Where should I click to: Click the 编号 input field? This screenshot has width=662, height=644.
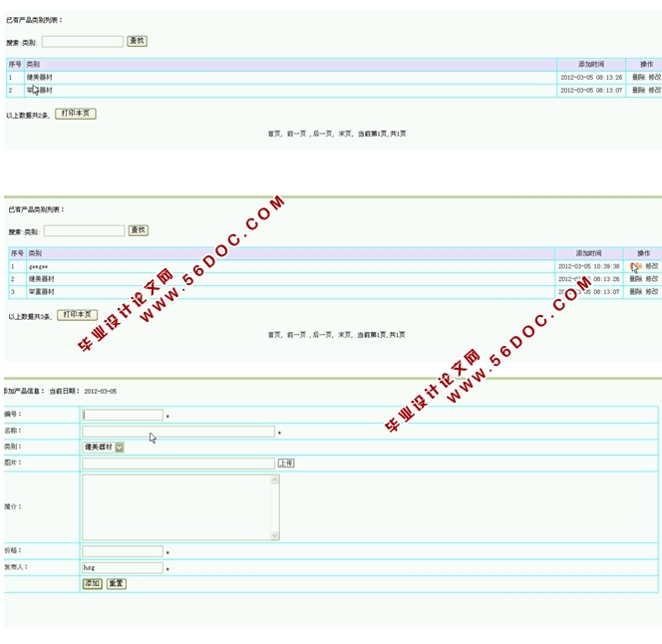pyautogui.click(x=123, y=415)
